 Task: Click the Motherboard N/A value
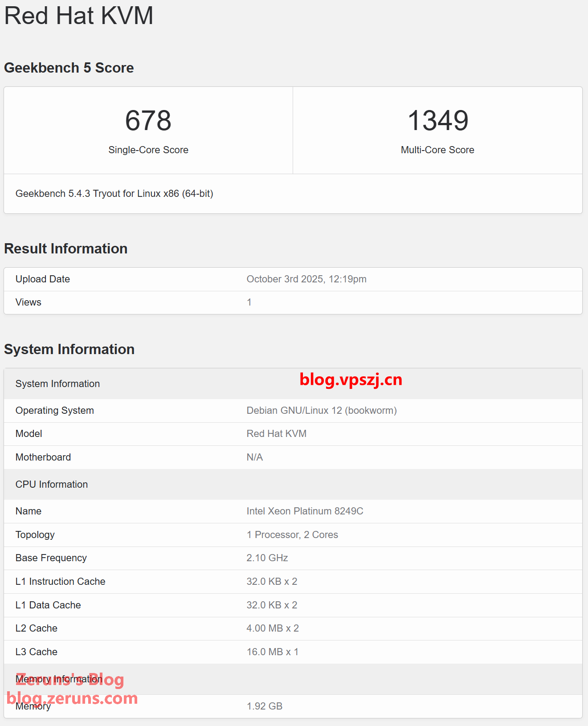click(254, 457)
